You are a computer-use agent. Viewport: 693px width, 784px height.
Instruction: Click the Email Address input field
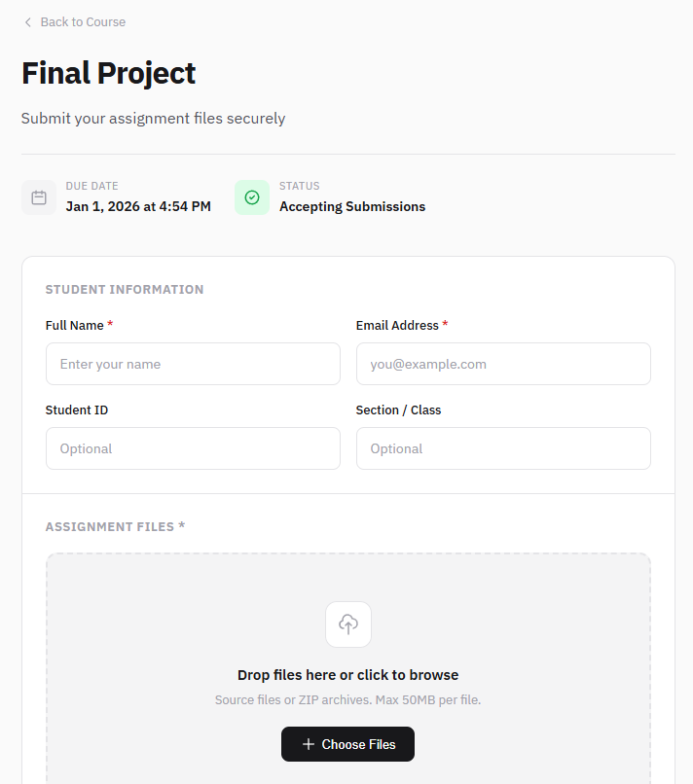[x=503, y=363]
